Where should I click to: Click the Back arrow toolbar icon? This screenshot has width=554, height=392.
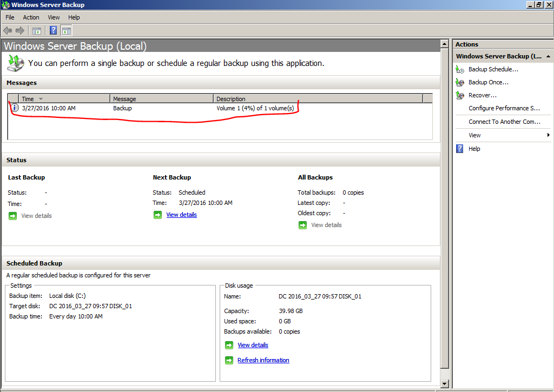(8, 31)
